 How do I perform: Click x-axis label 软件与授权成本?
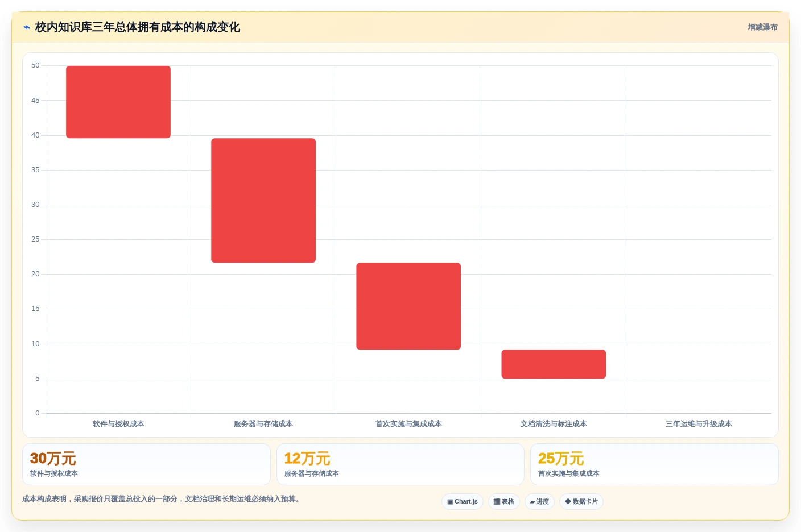pyautogui.click(x=118, y=424)
